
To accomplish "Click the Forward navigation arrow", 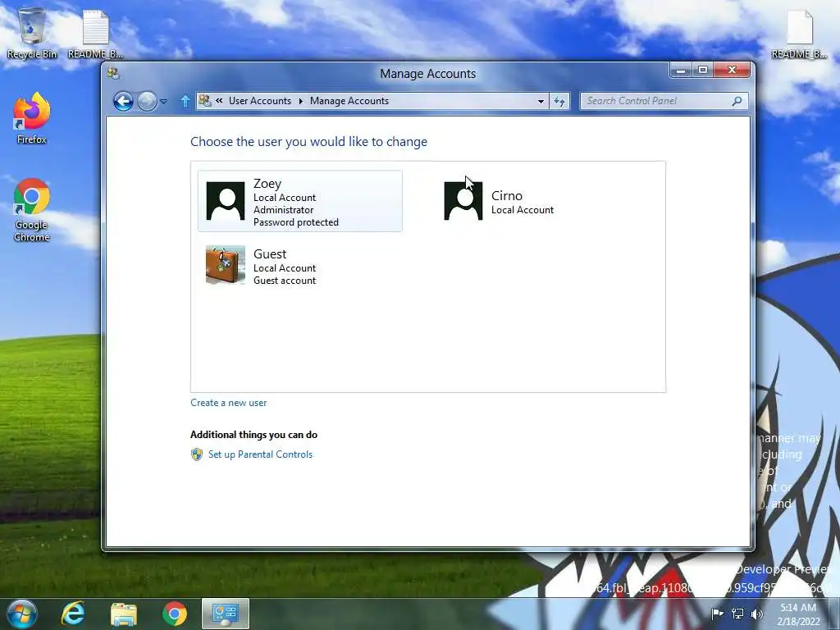I will [147, 101].
